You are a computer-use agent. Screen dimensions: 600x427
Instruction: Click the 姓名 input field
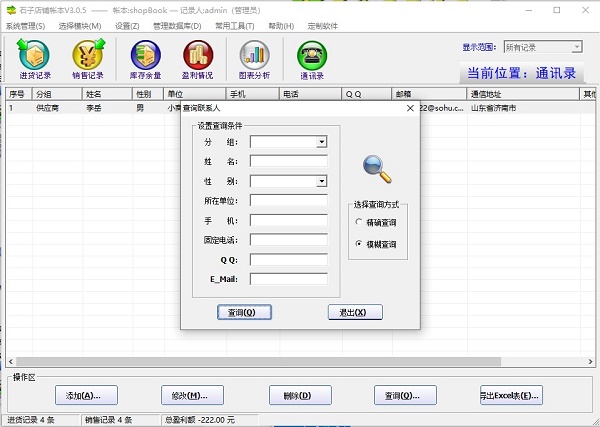tap(289, 161)
